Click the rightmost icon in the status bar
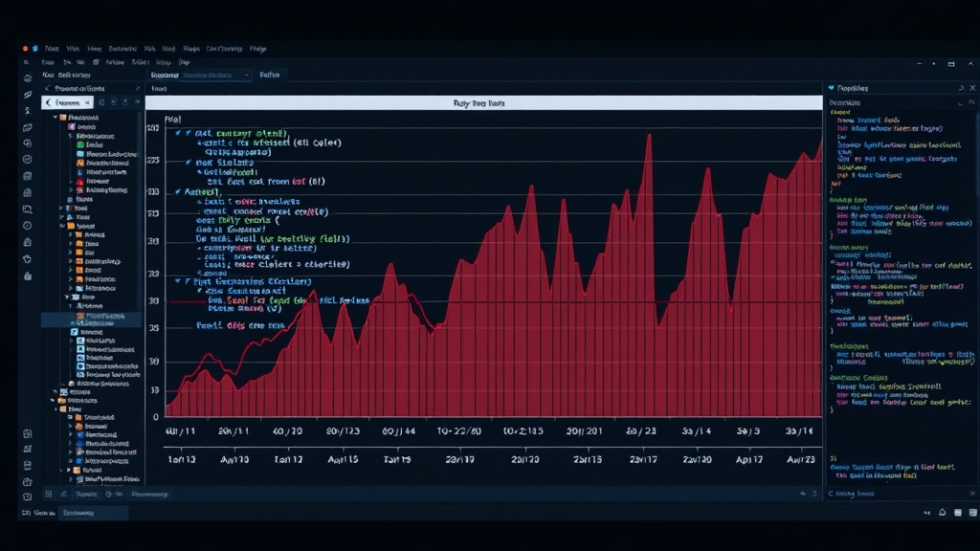 coord(972,513)
